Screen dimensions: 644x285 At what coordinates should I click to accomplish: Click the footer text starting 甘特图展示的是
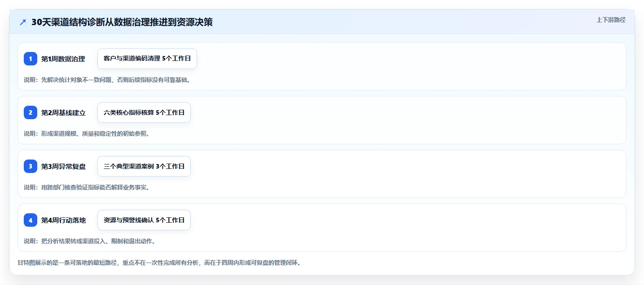159,263
